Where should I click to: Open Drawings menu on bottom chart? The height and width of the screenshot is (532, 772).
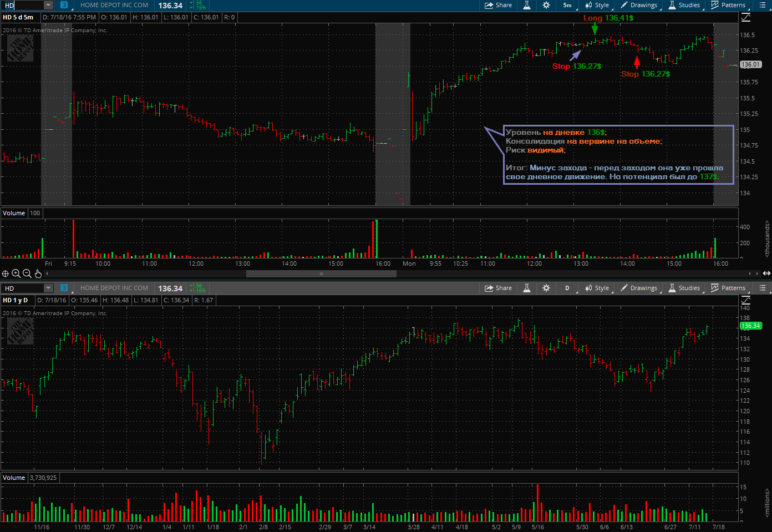pyautogui.click(x=639, y=288)
